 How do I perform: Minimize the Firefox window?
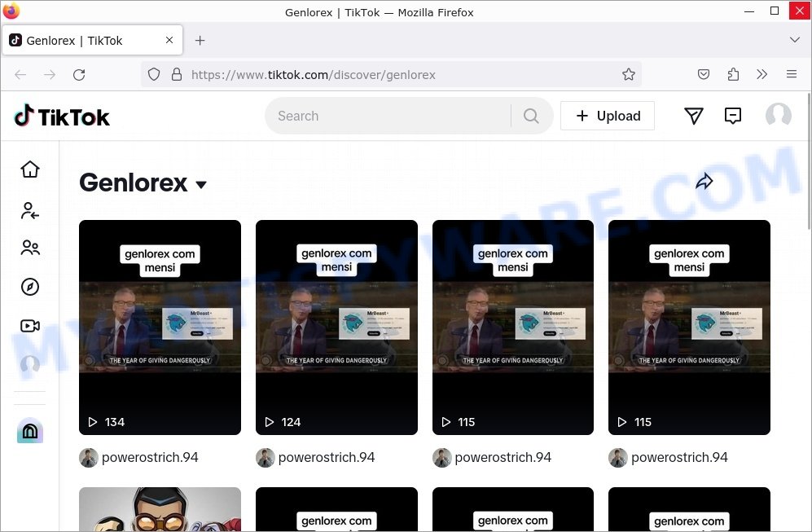749,11
